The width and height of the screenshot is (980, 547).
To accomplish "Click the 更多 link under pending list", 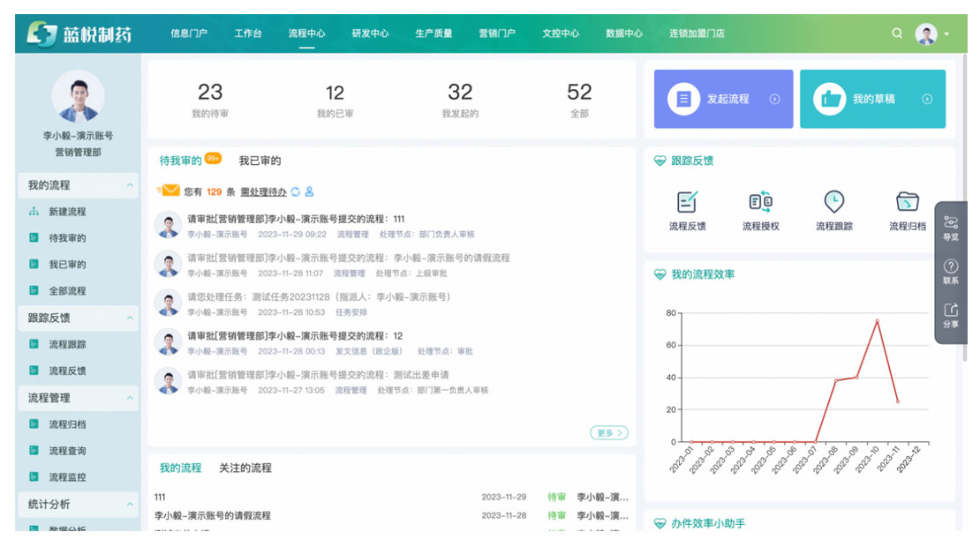I will tap(609, 432).
